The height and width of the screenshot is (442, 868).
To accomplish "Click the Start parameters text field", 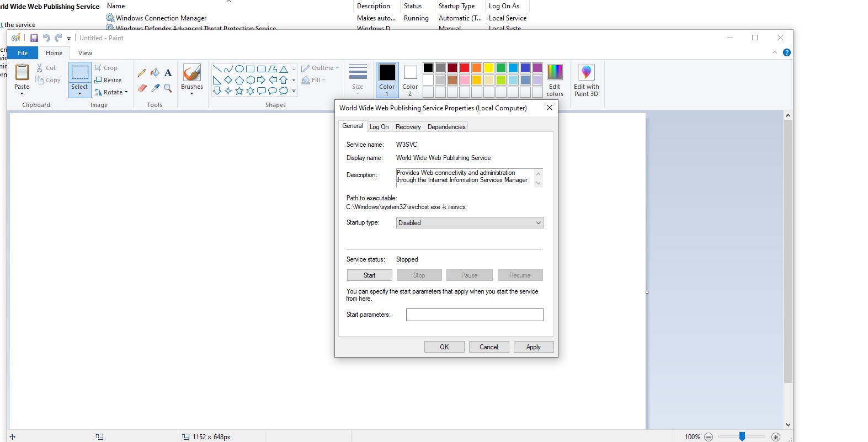I will tap(475, 315).
